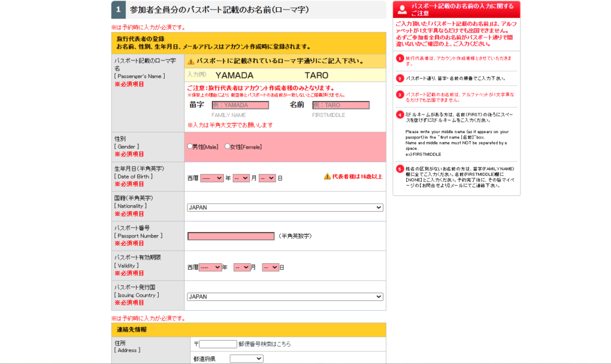Click the 苗字 family name input field
This screenshot has height=364, width=611.
pyautogui.click(x=240, y=105)
